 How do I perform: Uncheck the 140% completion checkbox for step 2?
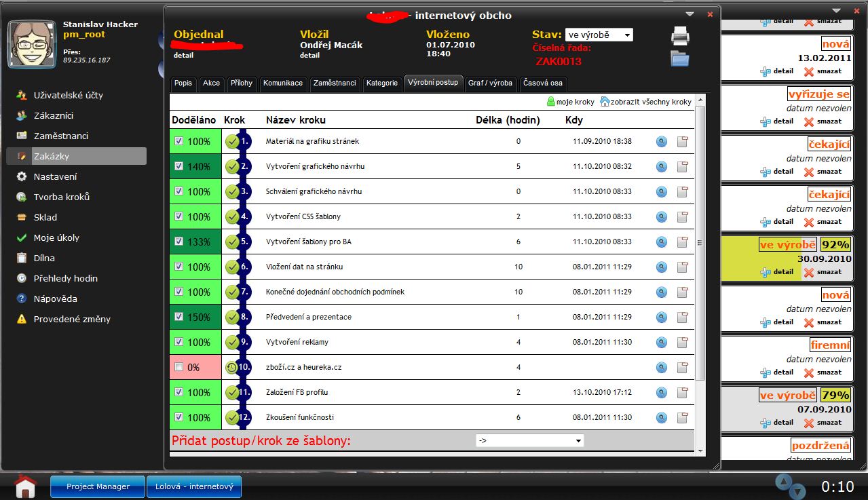[179, 166]
